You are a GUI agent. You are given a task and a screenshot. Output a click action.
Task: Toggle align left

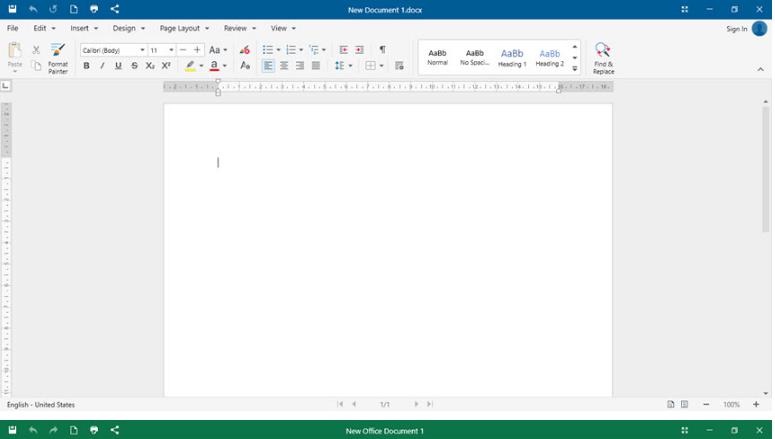pos(268,66)
